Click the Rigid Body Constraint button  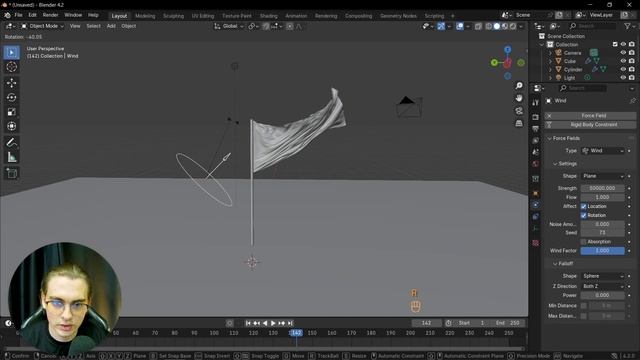pos(590,125)
